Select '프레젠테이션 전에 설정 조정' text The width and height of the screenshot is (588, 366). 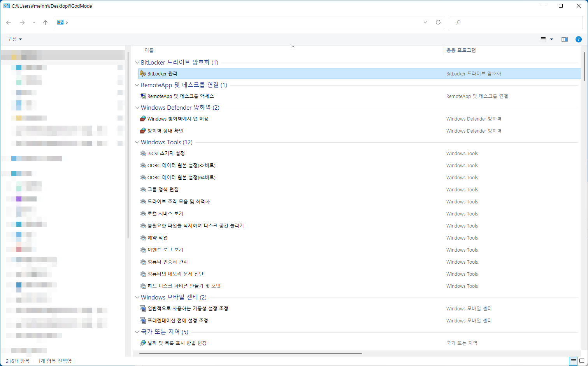[x=178, y=320]
